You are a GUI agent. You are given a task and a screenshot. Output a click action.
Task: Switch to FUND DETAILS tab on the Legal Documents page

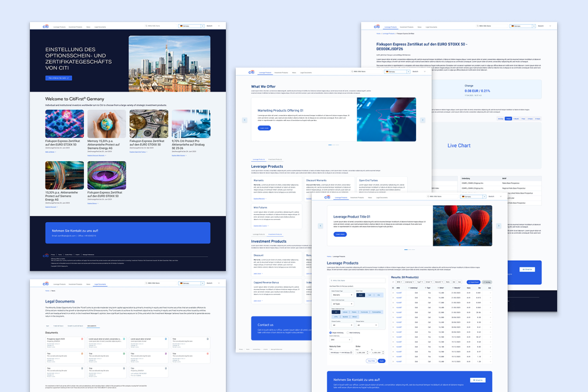tap(58, 326)
